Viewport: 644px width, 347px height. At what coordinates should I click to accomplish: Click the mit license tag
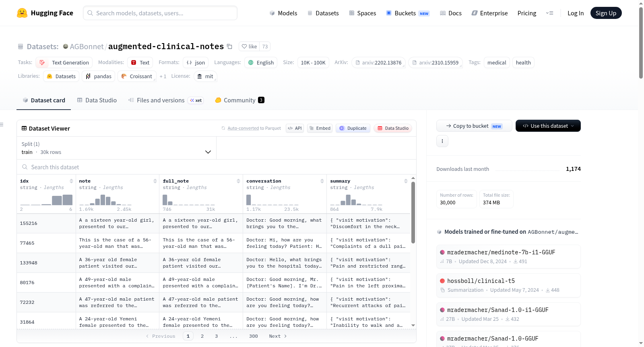(x=205, y=76)
